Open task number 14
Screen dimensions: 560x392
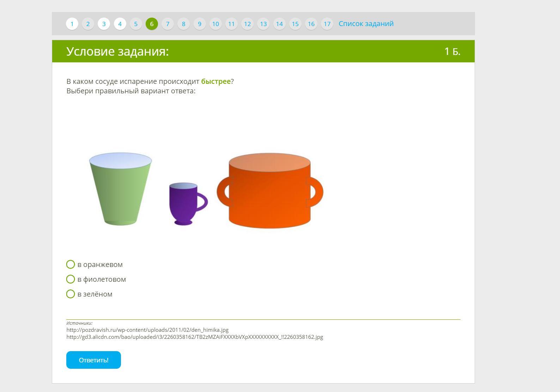279,24
